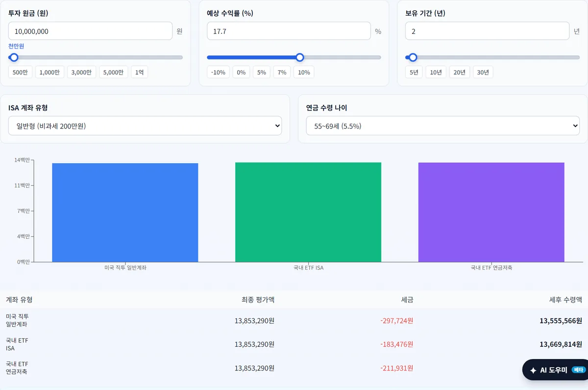Select the 3,000만 preset button
The image size is (588, 390).
[x=81, y=72]
